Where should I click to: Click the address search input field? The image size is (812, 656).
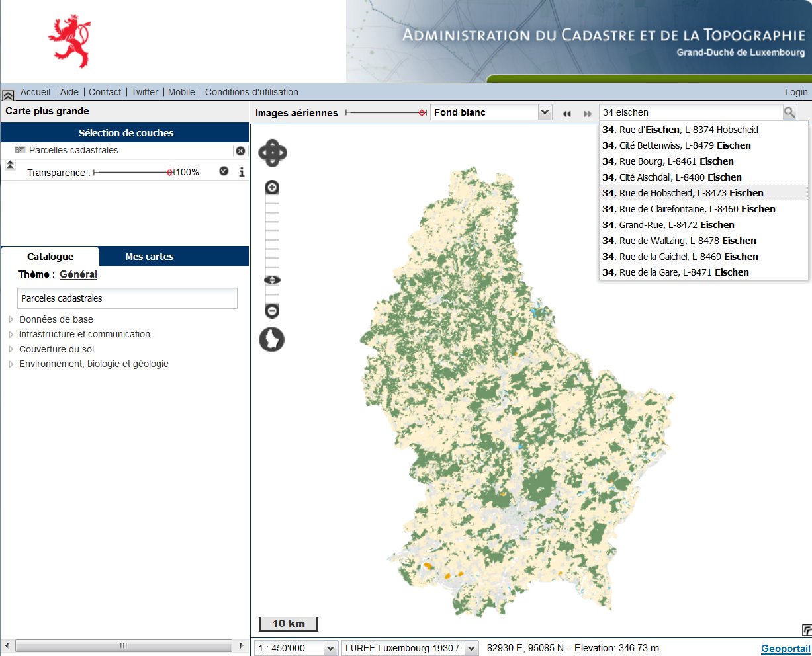coord(690,112)
